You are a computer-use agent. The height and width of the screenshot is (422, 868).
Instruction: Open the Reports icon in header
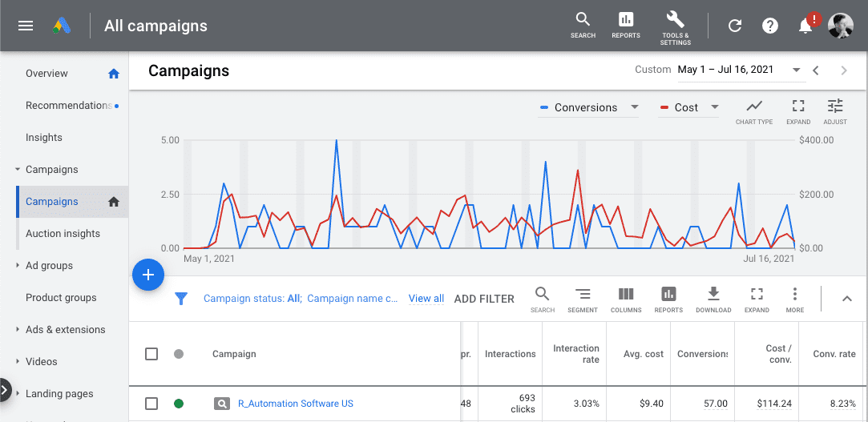(x=626, y=24)
